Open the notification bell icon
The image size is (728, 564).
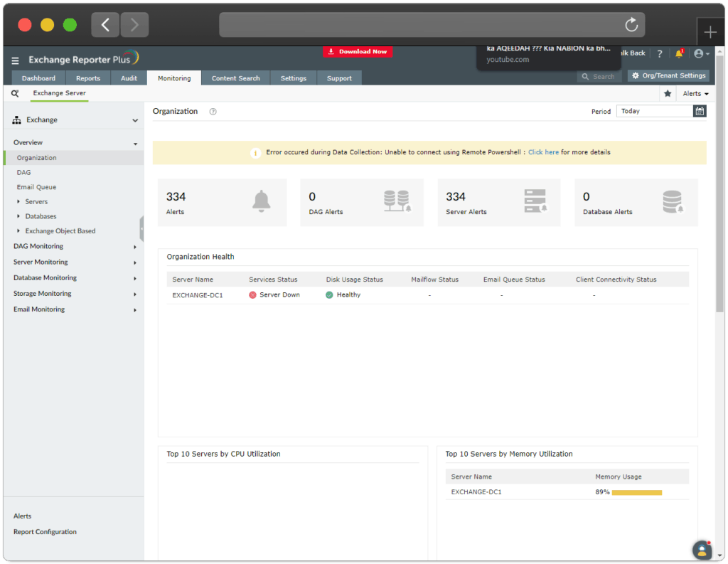click(679, 53)
